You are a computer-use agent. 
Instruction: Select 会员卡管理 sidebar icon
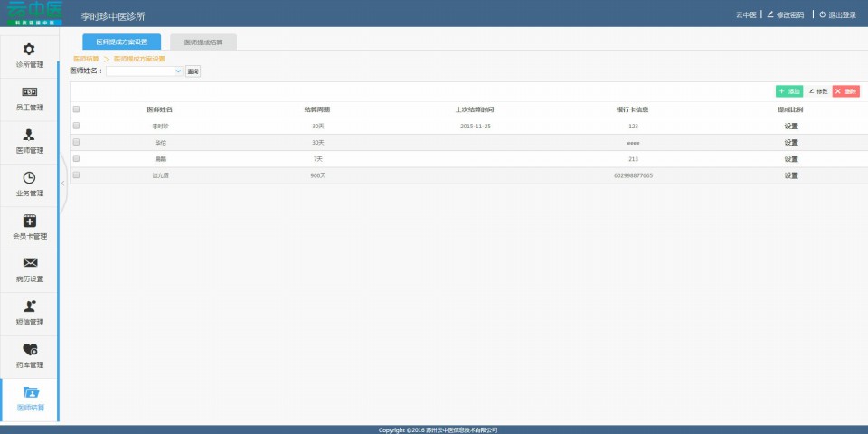[29, 222]
